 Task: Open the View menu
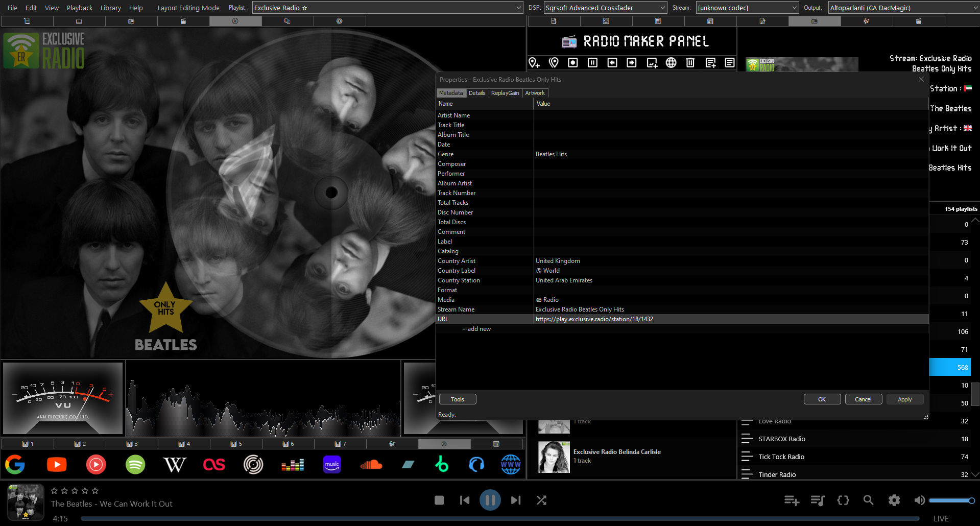tap(52, 8)
